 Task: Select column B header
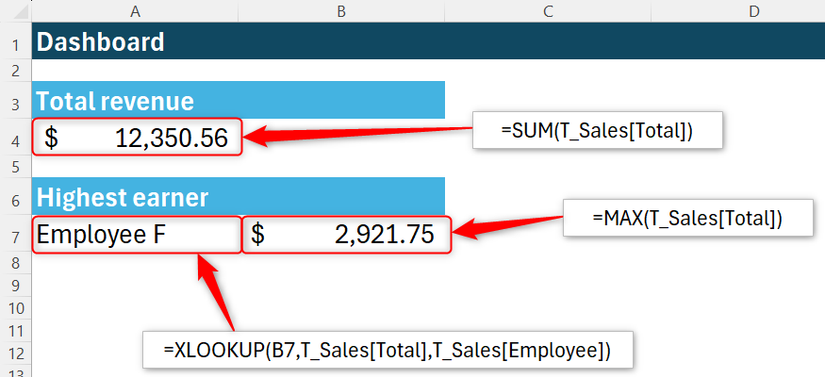click(x=341, y=11)
